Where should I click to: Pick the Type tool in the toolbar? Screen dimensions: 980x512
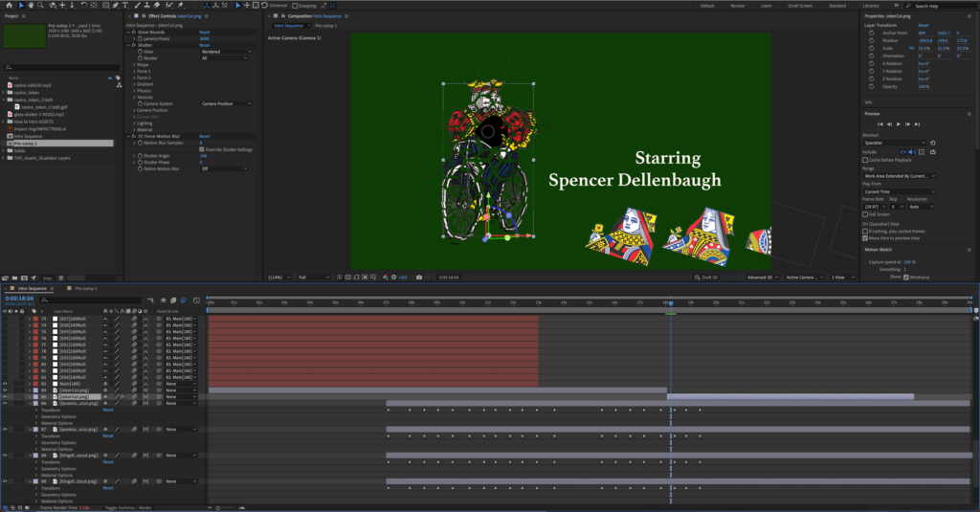click(123, 5)
